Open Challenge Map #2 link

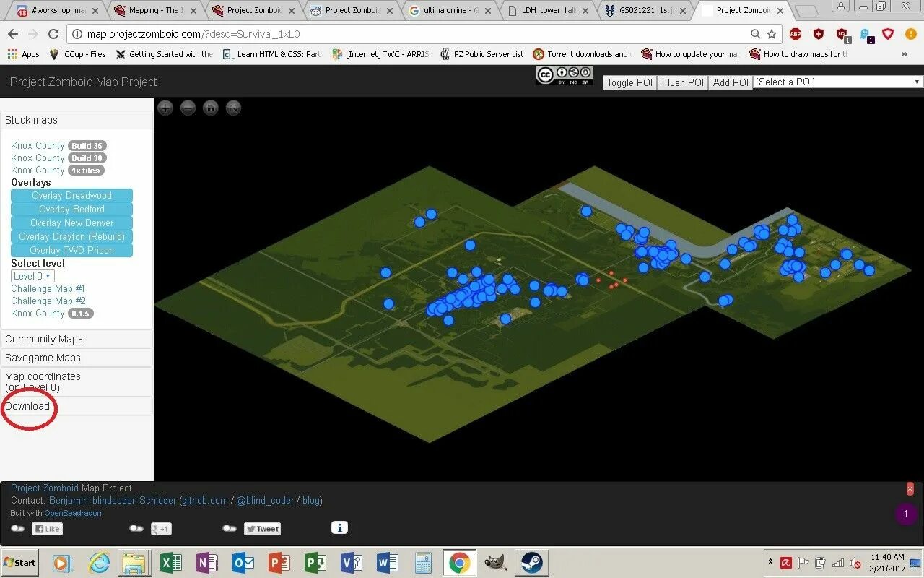[x=48, y=301]
